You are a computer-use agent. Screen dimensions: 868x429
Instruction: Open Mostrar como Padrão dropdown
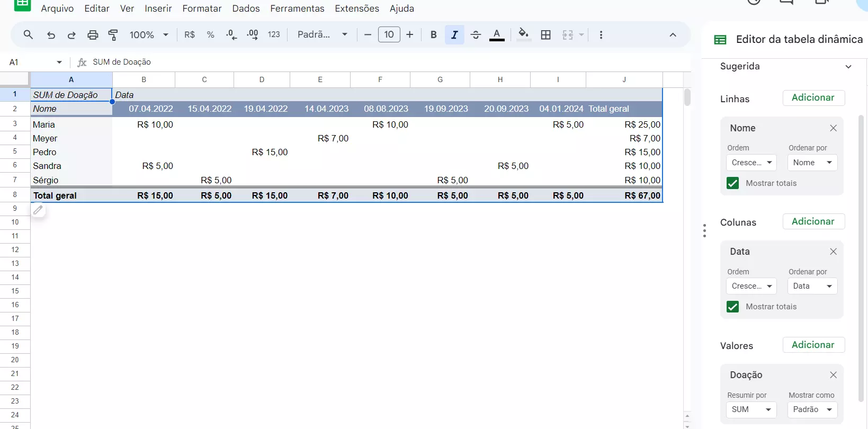[812, 409]
